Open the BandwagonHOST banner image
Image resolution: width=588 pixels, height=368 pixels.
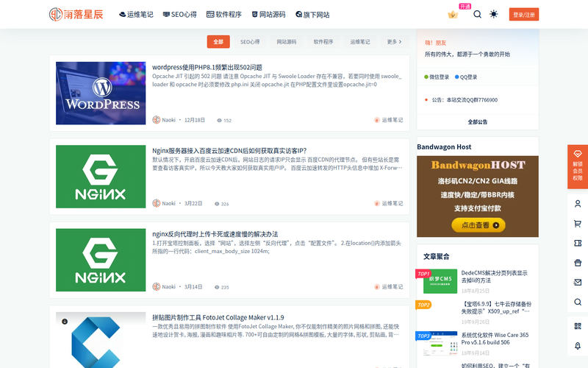click(x=477, y=197)
